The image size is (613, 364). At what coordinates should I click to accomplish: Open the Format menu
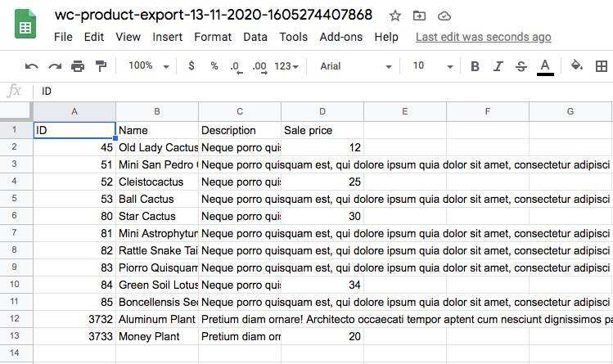tap(213, 37)
